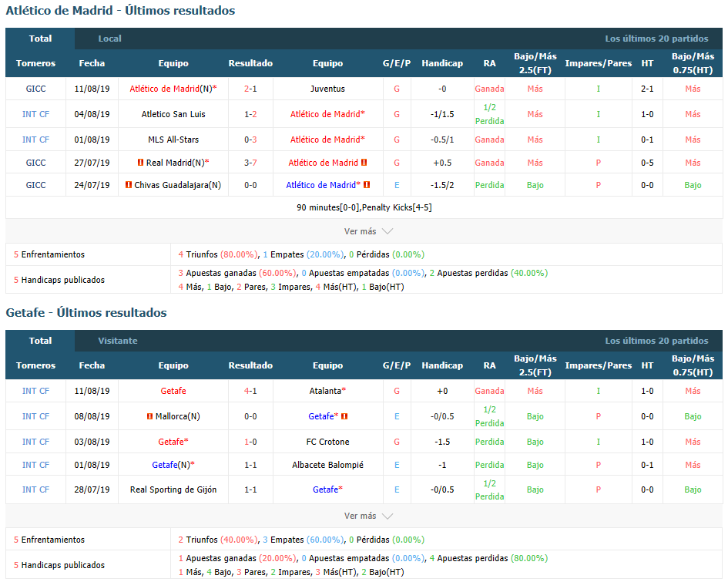Open INT CF tournament link on 01/08/19 Atlético row
Screen dimensions: 728x582
[35, 140]
